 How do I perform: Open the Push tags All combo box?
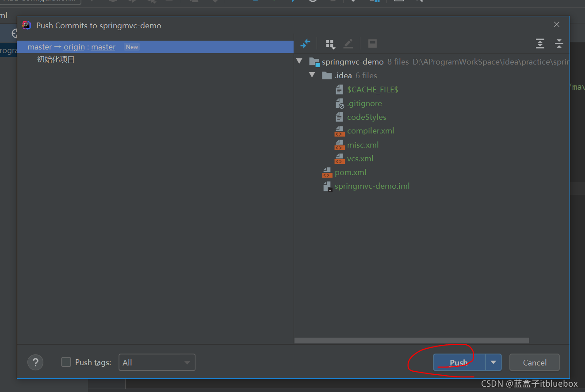pos(157,362)
